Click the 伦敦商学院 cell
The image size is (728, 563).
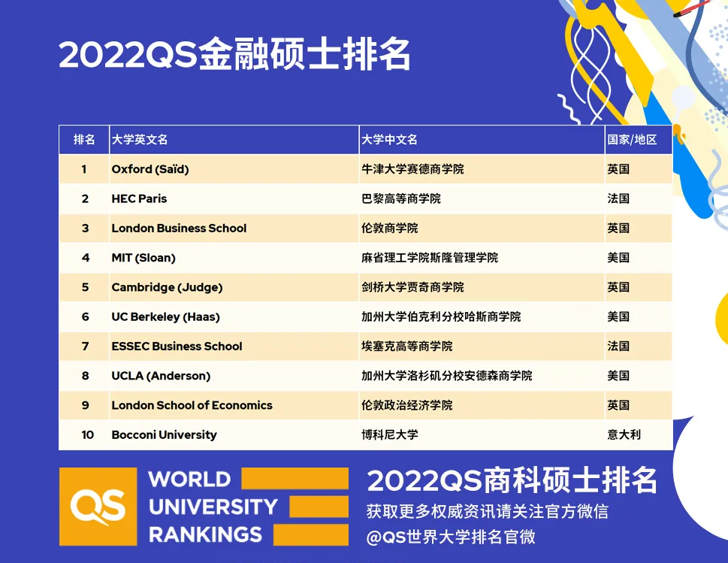(x=482, y=228)
